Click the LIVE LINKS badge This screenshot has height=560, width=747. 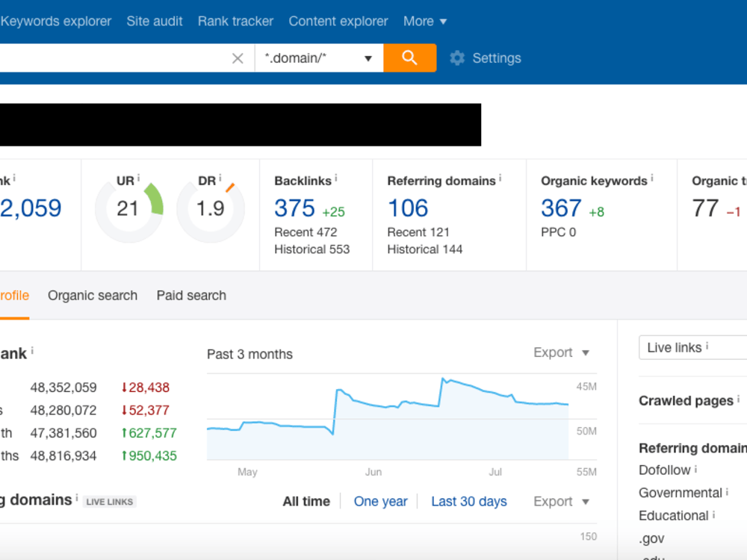110,502
